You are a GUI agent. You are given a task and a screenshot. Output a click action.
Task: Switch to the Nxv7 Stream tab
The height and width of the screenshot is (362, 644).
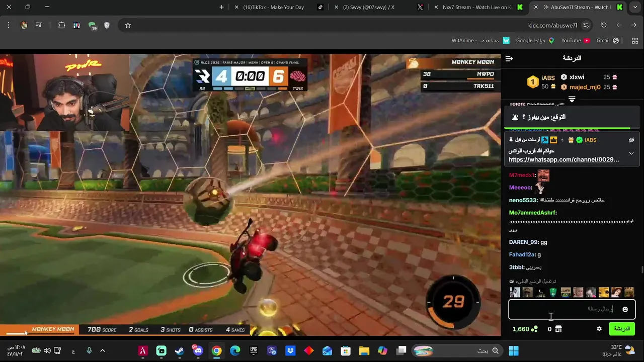477,7
